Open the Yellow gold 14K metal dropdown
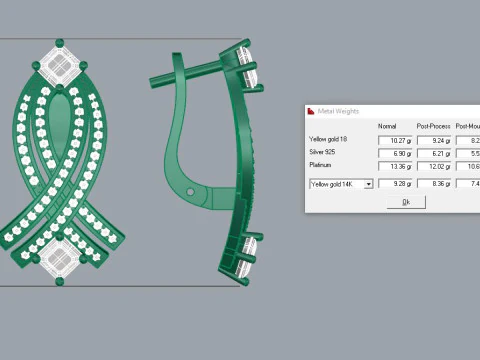Image resolution: width=480 pixels, height=360 pixels. point(341,184)
